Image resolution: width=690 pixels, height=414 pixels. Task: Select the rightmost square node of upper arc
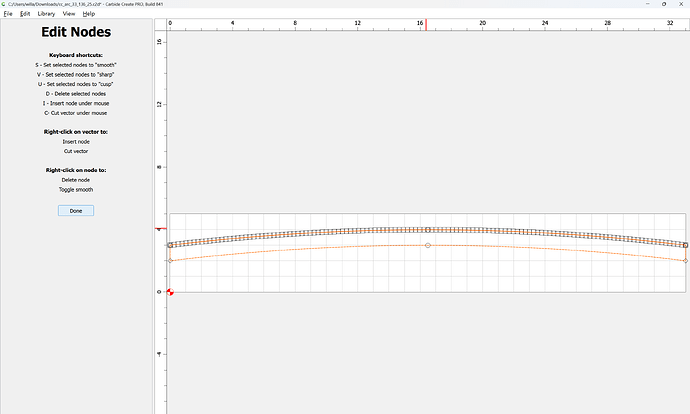click(686, 245)
